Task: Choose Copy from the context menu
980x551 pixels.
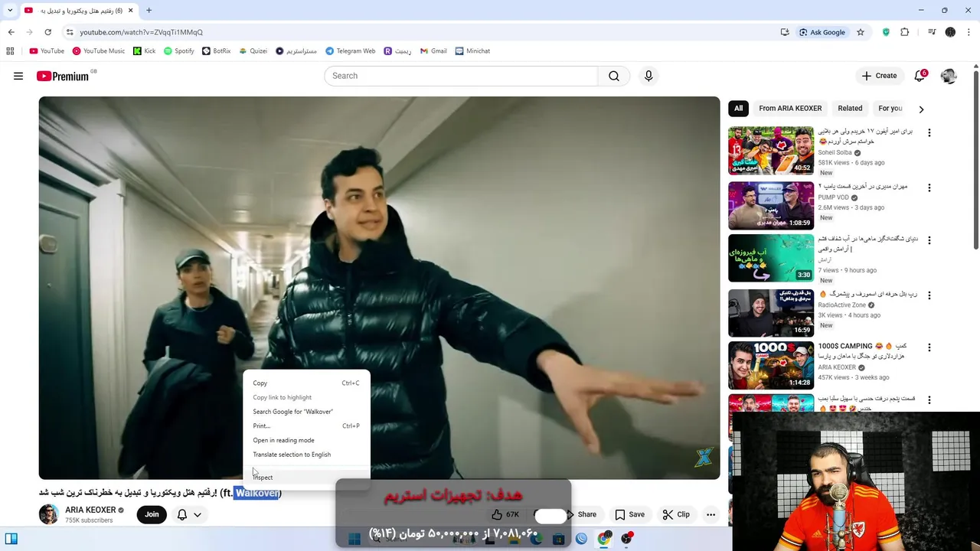Action: [x=306, y=383]
